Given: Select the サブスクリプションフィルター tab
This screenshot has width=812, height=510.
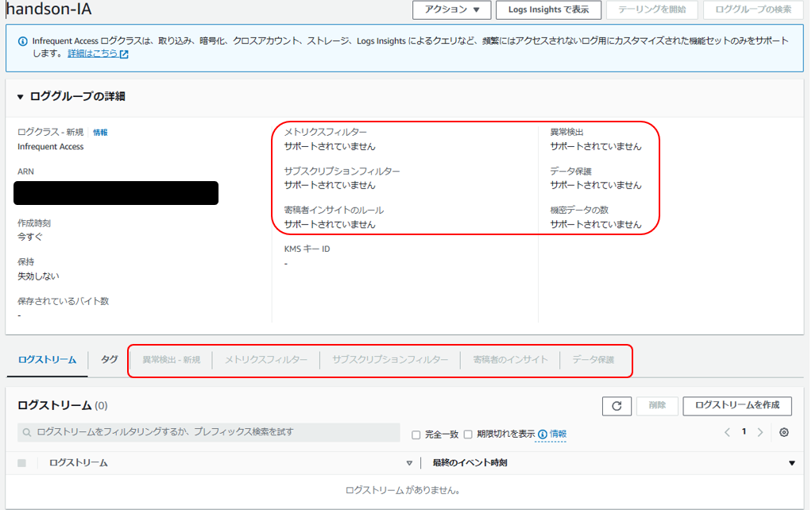Looking at the screenshot, I should tap(390, 360).
